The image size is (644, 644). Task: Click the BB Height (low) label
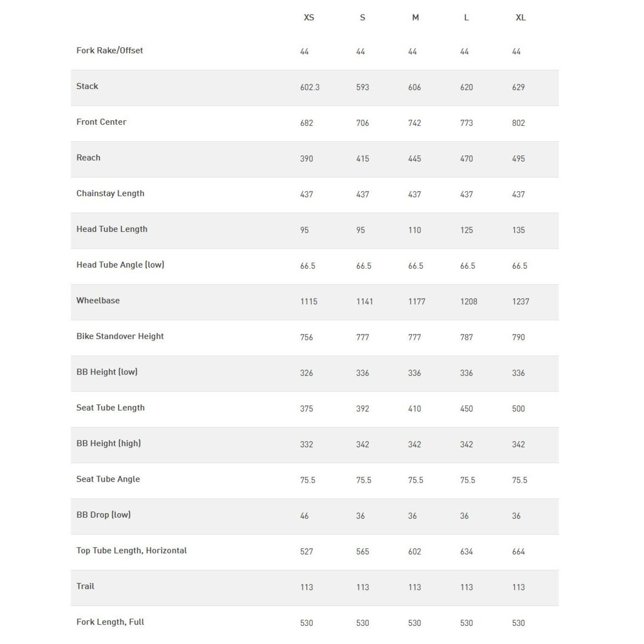click(107, 372)
